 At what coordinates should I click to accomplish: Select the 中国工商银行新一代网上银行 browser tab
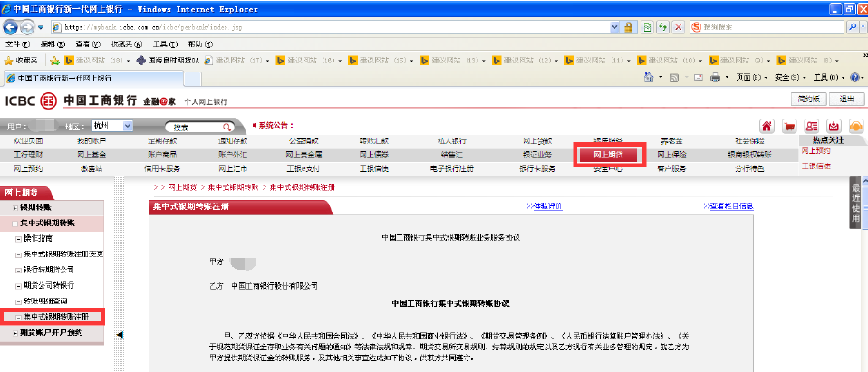[92, 79]
